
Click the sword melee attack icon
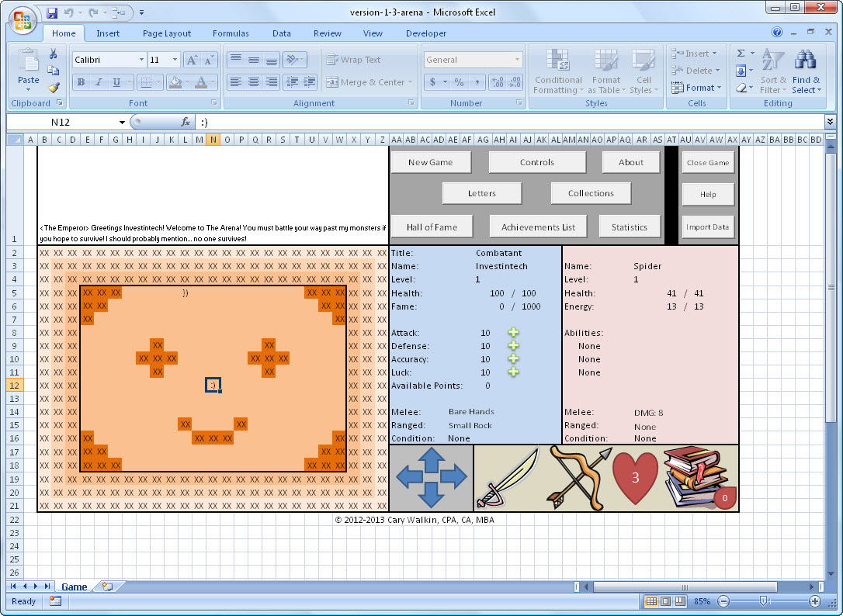tap(508, 478)
